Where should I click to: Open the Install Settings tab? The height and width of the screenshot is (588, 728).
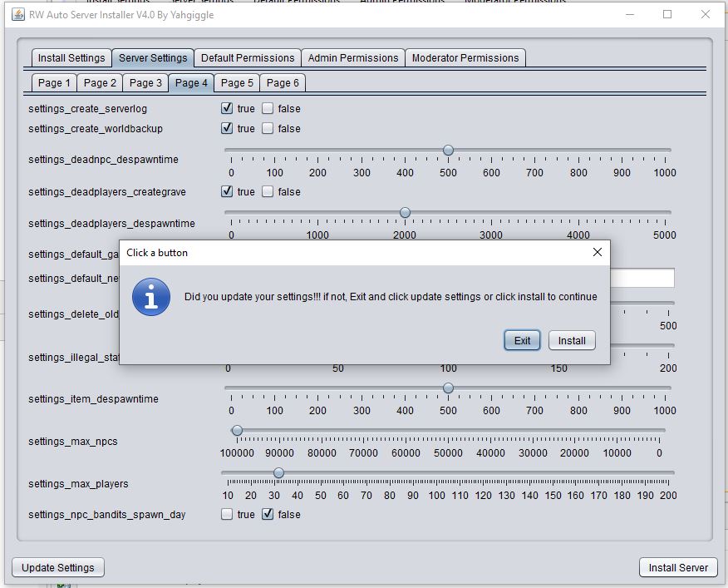click(71, 58)
